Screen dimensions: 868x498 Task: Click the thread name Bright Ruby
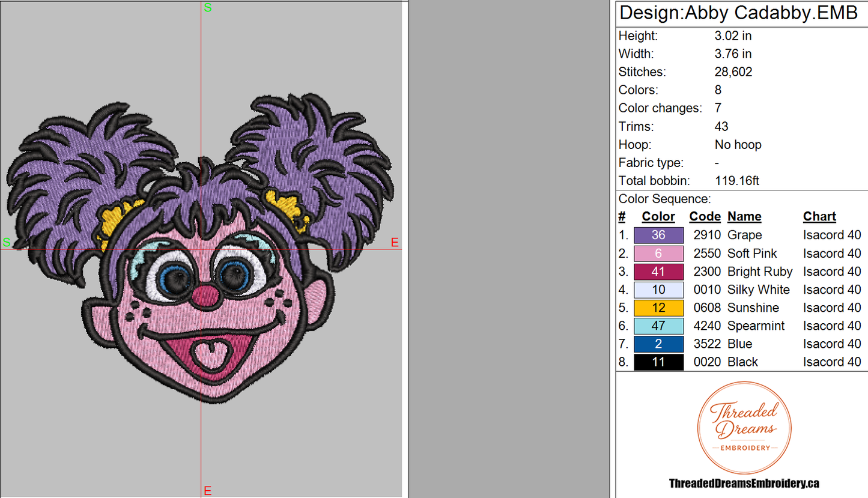click(x=760, y=272)
